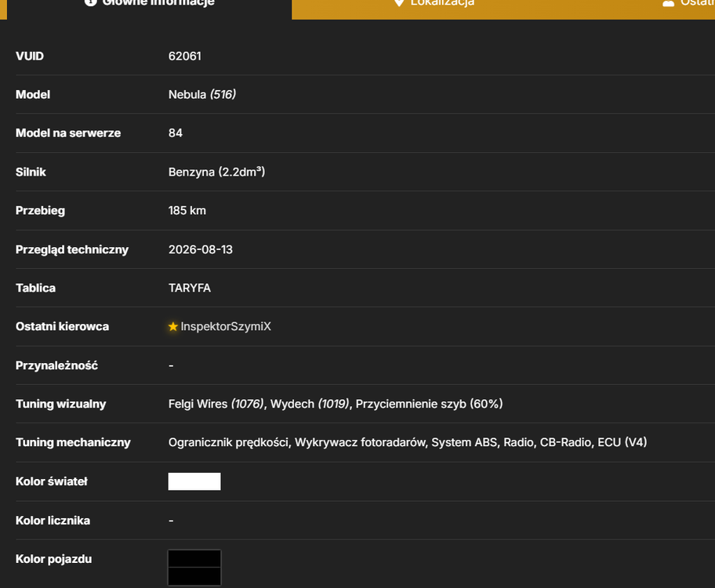
Task: Click the mileage value 185 km
Action: [187, 211]
